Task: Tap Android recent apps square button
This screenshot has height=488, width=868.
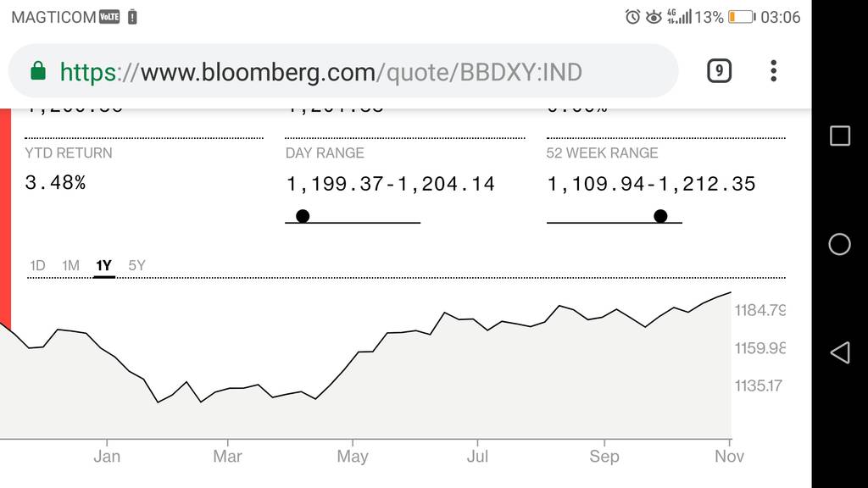Action: tap(840, 136)
